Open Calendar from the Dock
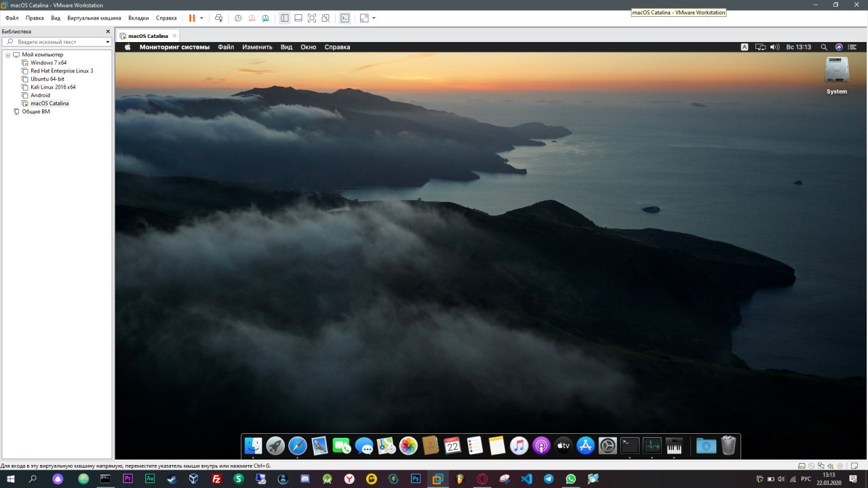The height and width of the screenshot is (488, 868). pos(452,445)
